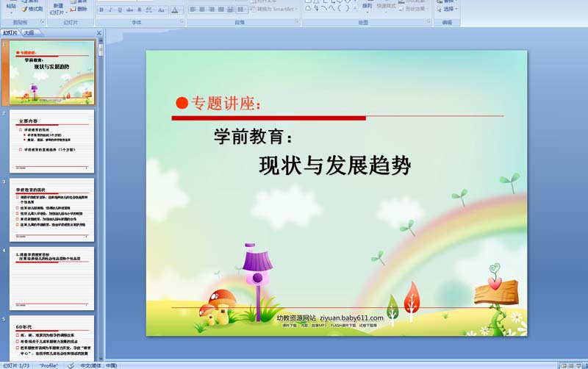The image size is (588, 369).
Task: Toggle left text alignment
Action: pyautogui.click(x=193, y=10)
